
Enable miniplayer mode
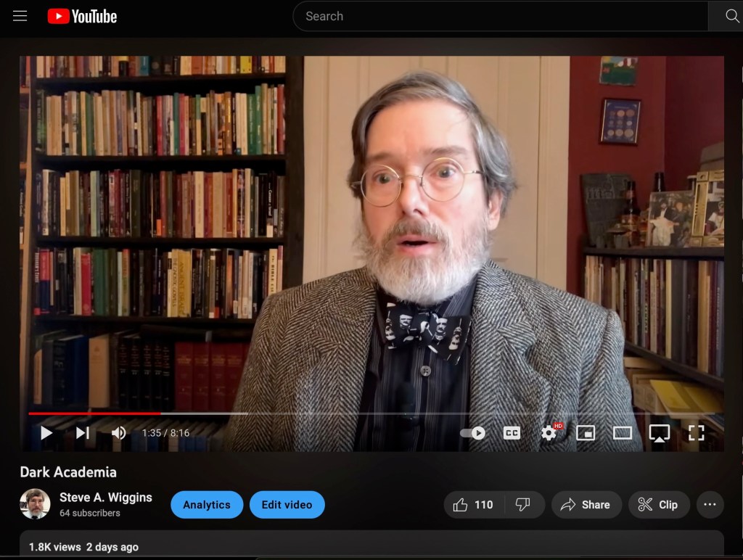click(x=586, y=433)
